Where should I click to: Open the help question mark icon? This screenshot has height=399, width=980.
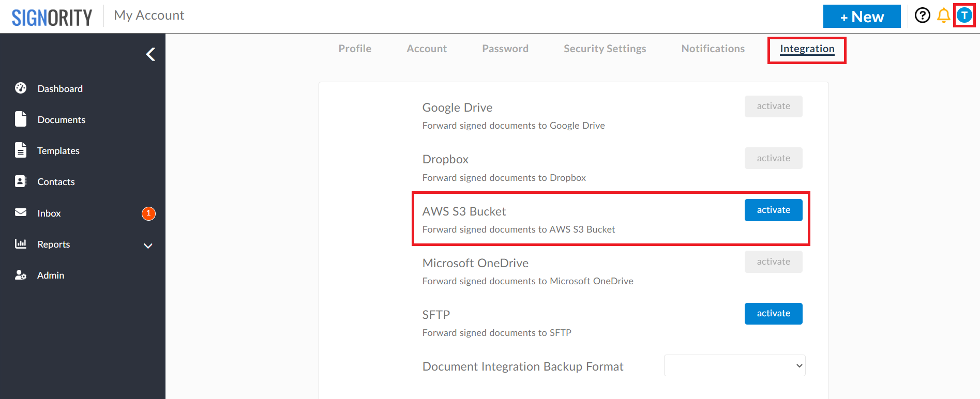tap(922, 16)
